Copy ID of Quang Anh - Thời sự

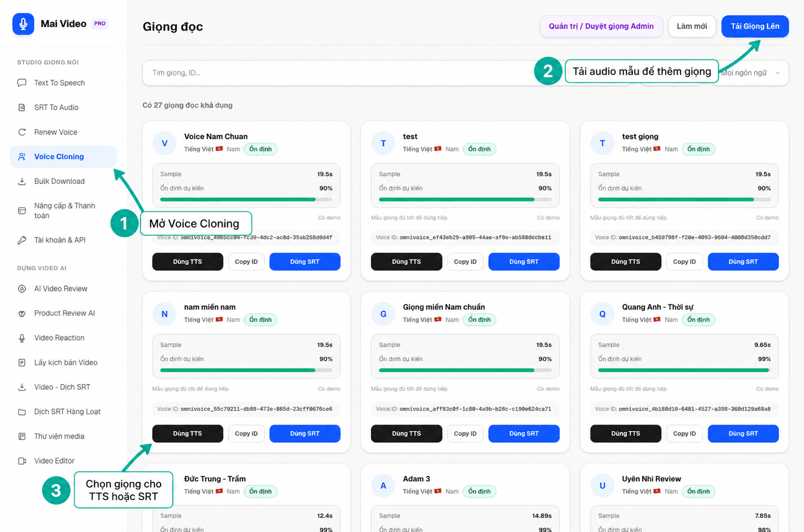(685, 433)
